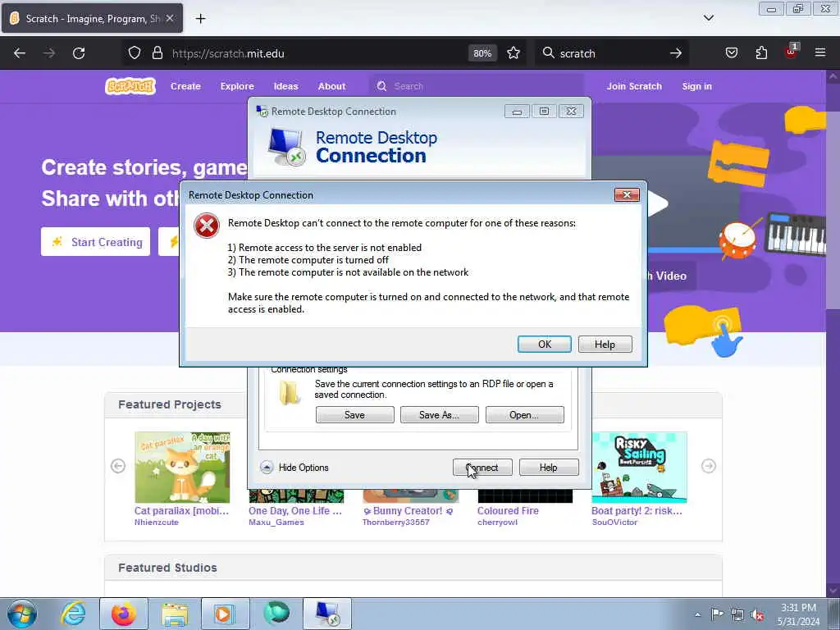Click the Scratch logo
Image resolution: width=840 pixels, height=630 pixels.
pos(130,85)
